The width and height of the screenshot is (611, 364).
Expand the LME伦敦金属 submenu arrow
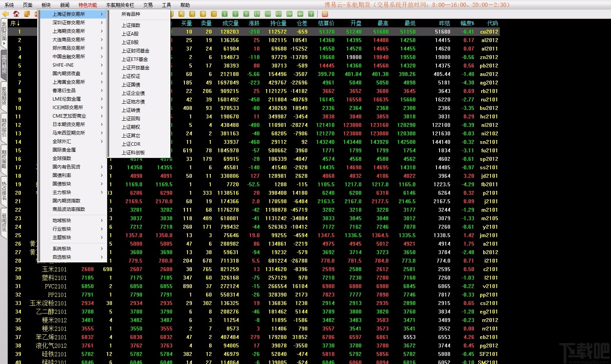[102, 99]
